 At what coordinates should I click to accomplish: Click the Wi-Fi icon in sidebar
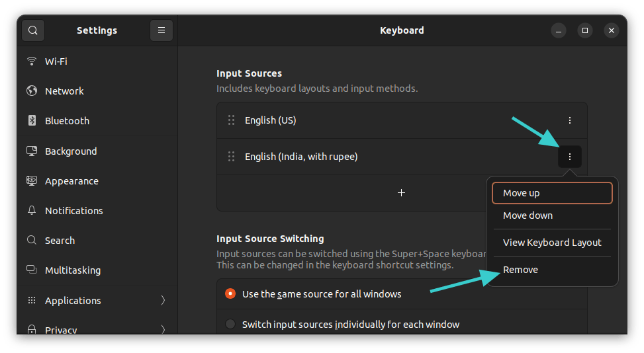(x=31, y=61)
